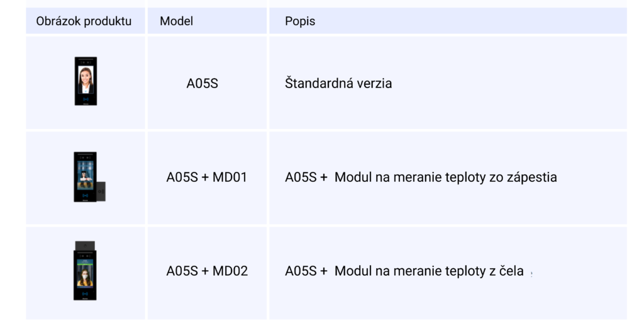This screenshot has height=333, width=644.
Task: Click the sensor bar at top of MD01 device
Action: point(85,157)
